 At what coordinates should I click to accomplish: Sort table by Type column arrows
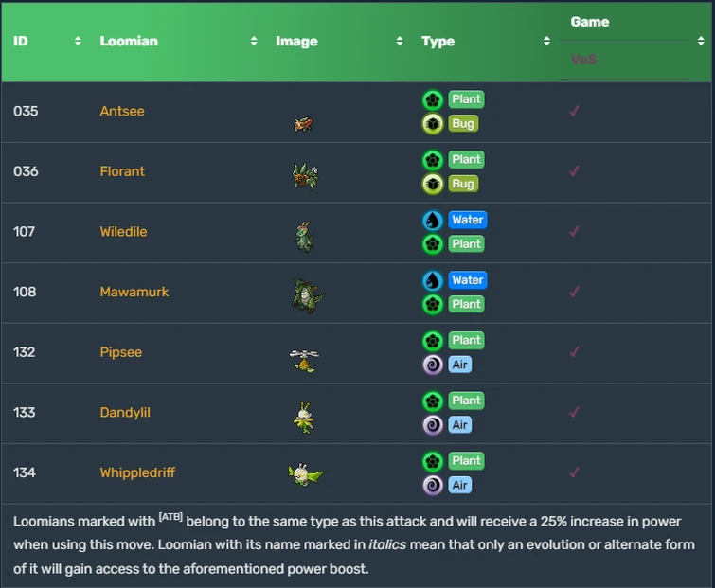click(x=546, y=42)
